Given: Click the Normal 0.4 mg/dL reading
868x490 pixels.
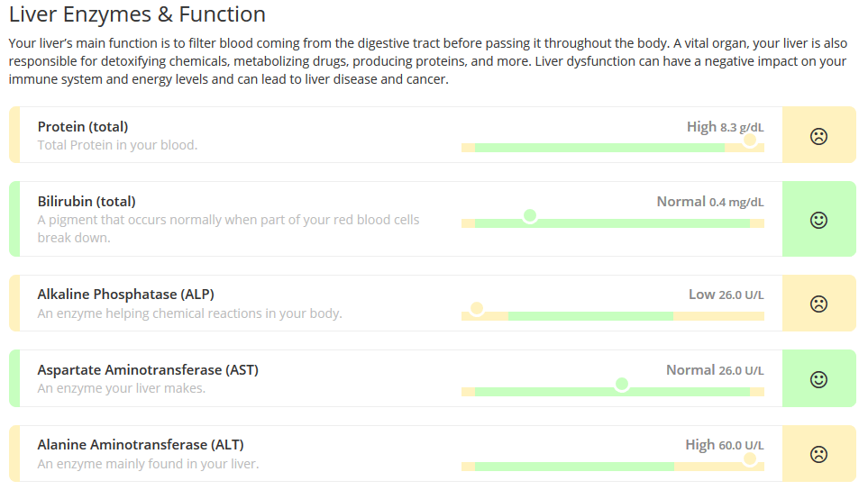Looking at the screenshot, I should pyautogui.click(x=710, y=202).
